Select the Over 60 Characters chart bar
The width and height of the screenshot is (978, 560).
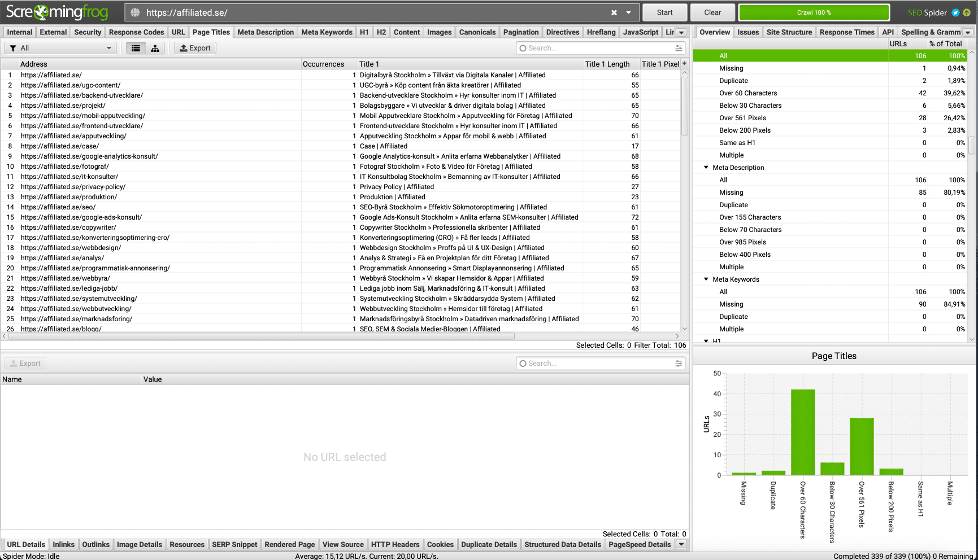pos(802,432)
